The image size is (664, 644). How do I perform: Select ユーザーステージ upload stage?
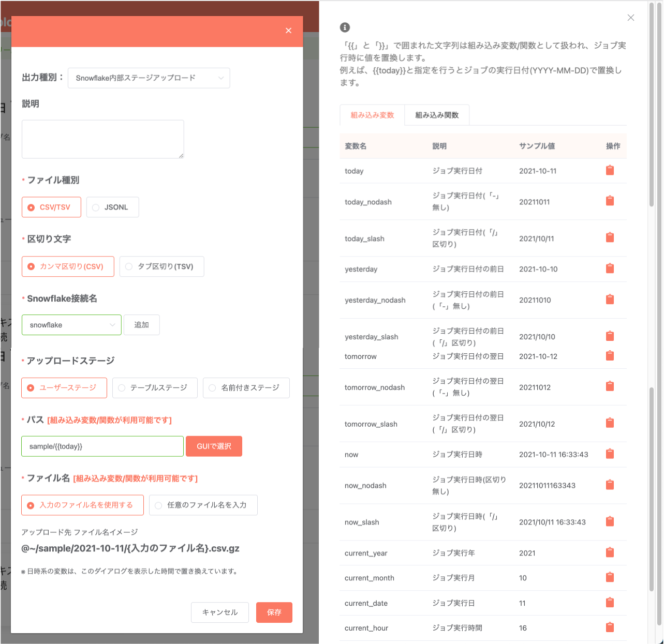tap(64, 387)
